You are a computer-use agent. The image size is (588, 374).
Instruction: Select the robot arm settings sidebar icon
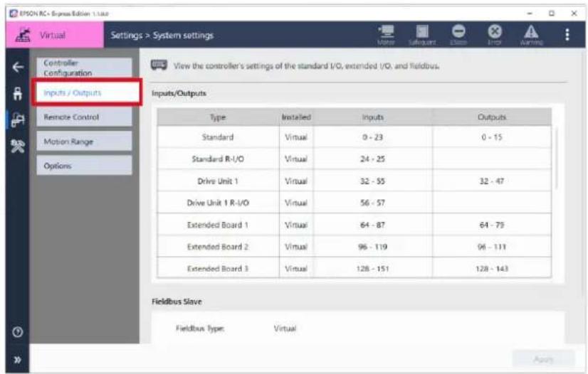tap(18, 119)
